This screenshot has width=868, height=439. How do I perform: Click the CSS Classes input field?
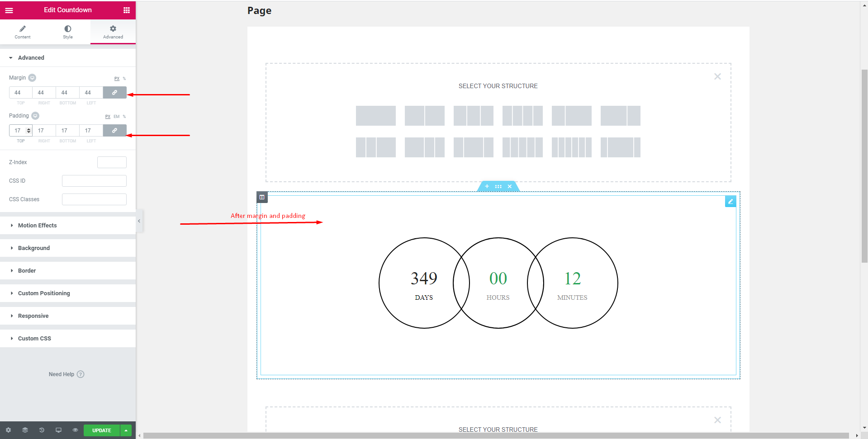[94, 199]
